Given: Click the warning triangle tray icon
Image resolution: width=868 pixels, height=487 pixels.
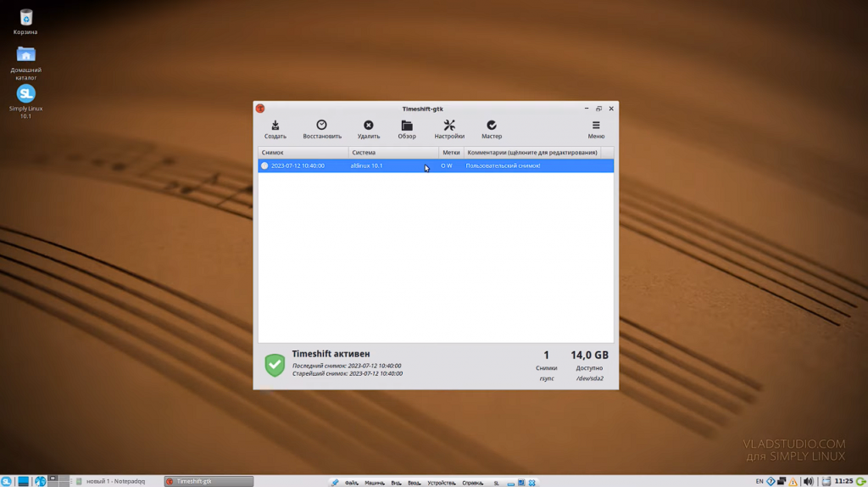Looking at the screenshot, I should [793, 482].
